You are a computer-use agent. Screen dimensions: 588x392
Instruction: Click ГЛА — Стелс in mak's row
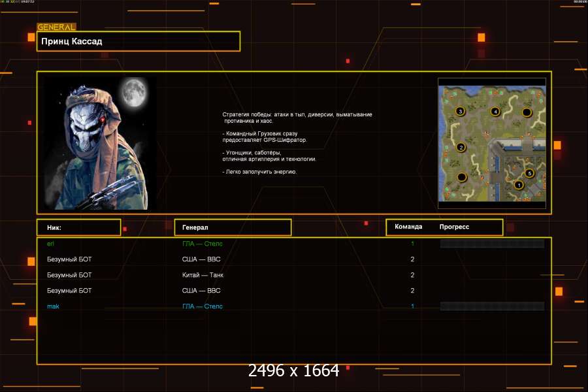[202, 306]
